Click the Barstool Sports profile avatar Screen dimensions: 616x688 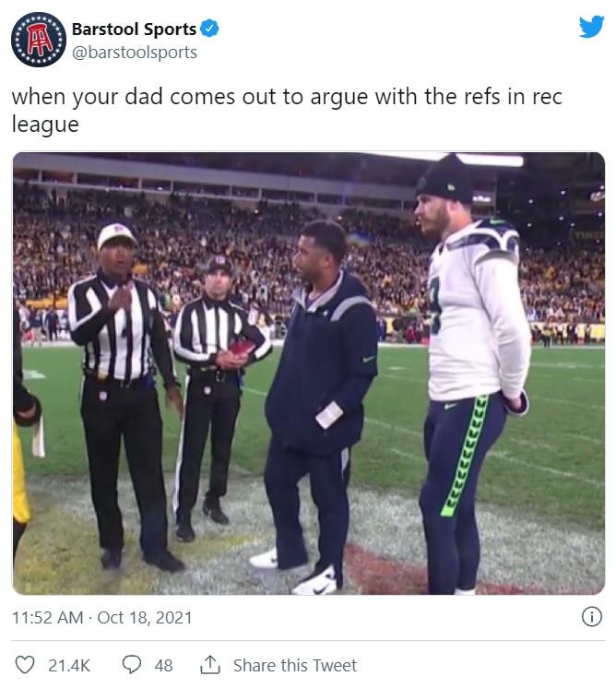(x=39, y=40)
